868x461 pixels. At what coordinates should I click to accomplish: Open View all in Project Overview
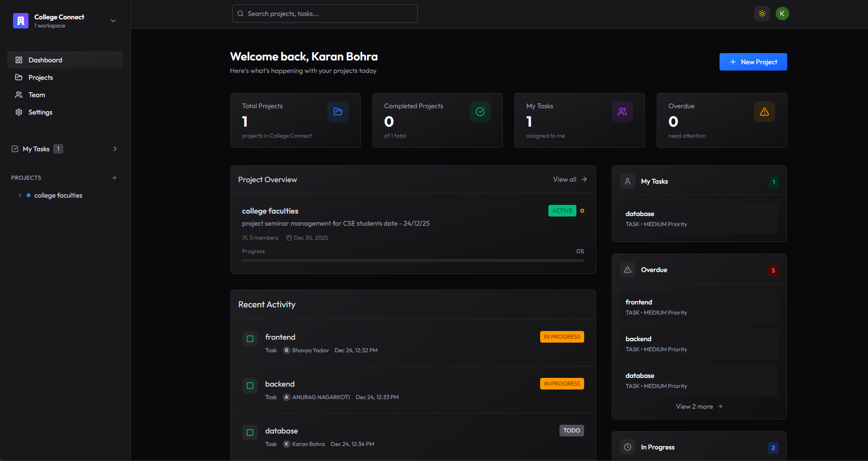(x=570, y=179)
